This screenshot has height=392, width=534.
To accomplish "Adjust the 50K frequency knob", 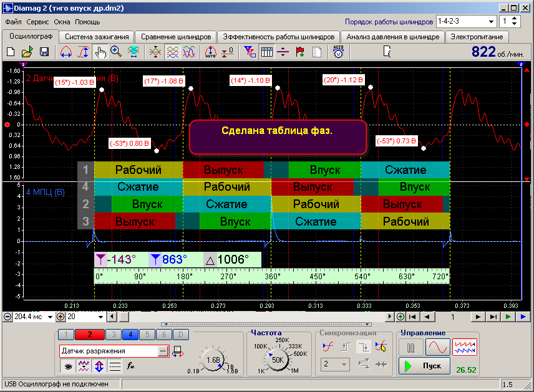I will point(278,360).
